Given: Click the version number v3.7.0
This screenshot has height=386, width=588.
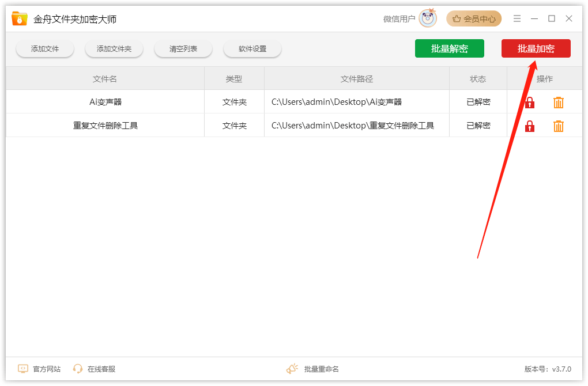Looking at the screenshot, I should [x=561, y=369].
